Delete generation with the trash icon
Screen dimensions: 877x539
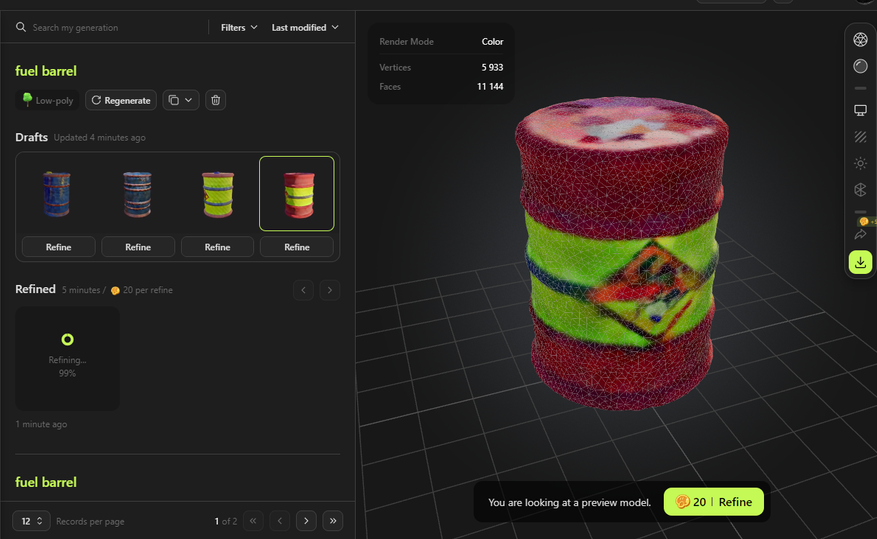[217, 100]
